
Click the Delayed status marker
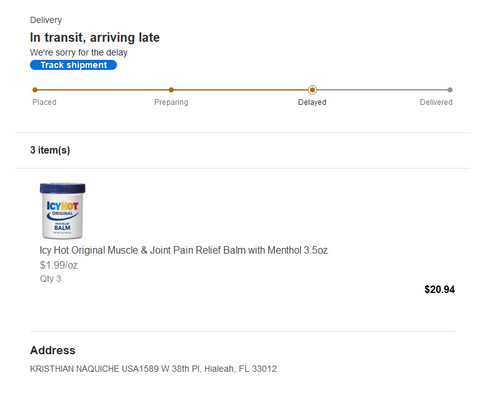pos(312,90)
